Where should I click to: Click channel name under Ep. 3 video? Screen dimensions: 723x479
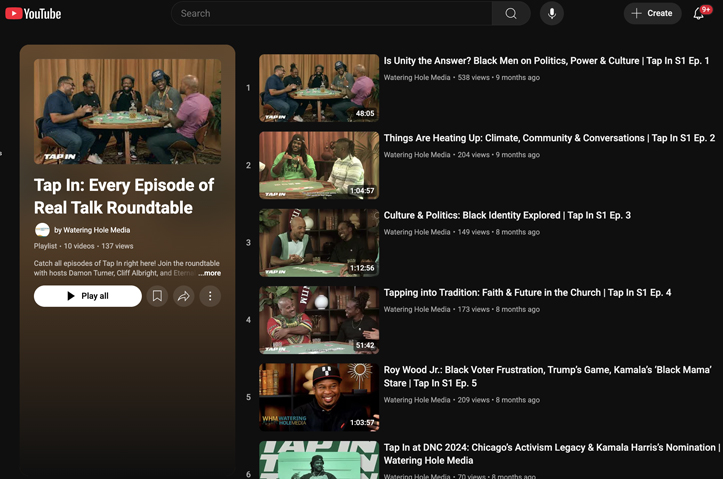coord(417,232)
